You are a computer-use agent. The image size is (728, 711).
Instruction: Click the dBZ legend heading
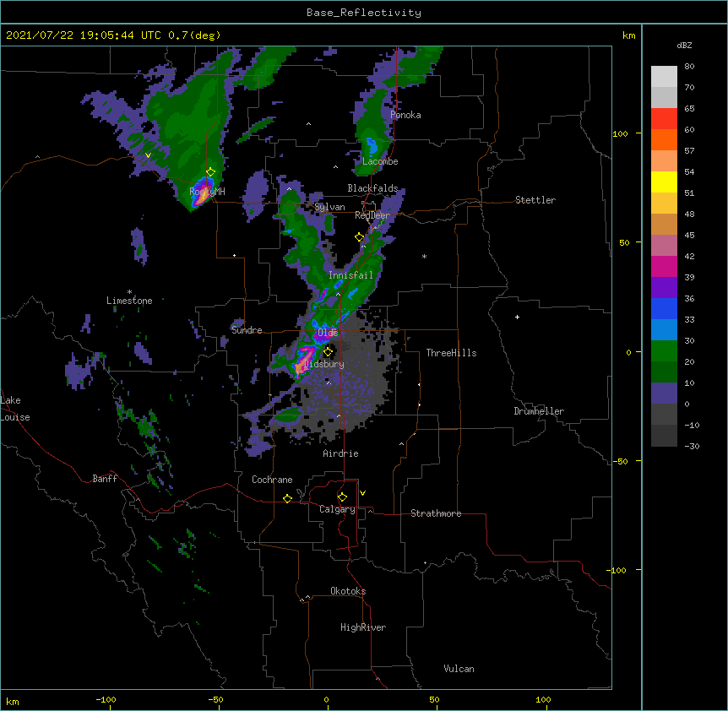[x=684, y=45]
